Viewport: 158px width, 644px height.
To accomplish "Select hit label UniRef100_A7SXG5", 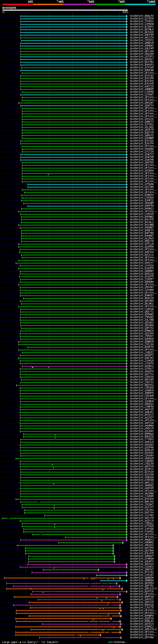I will tap(142, 68).
